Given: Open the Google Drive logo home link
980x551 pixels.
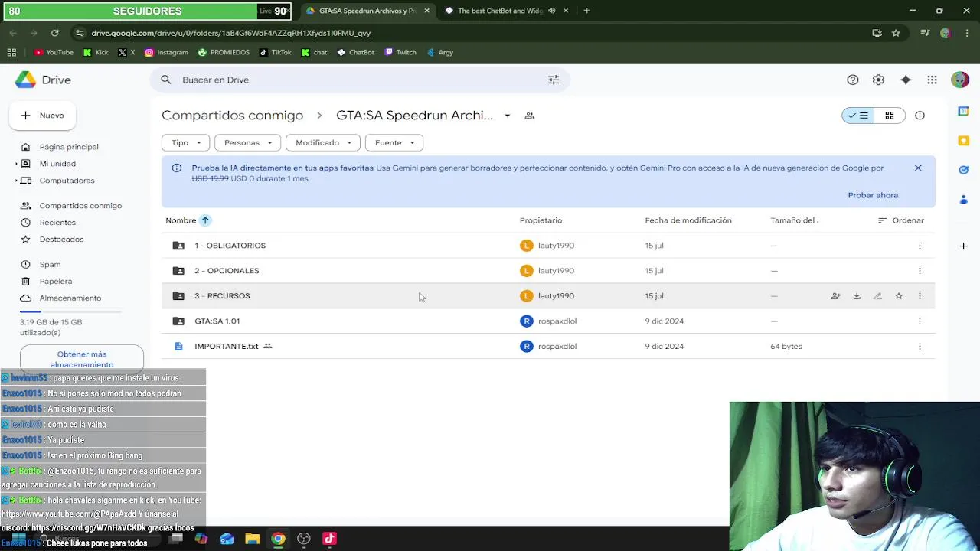Looking at the screenshot, I should [43, 80].
